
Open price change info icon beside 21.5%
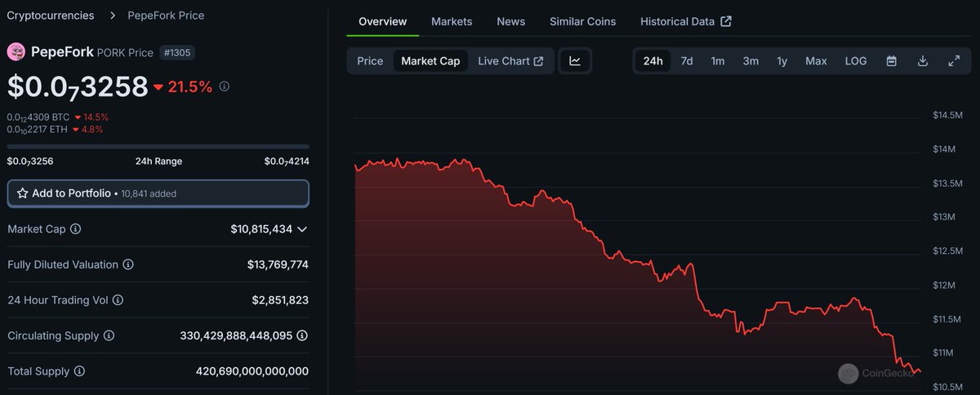[x=225, y=87]
